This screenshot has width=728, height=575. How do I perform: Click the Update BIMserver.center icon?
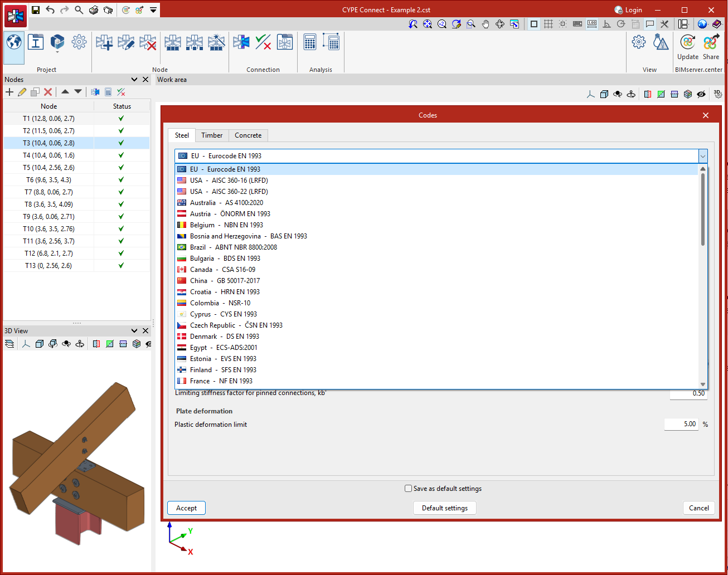tap(688, 47)
